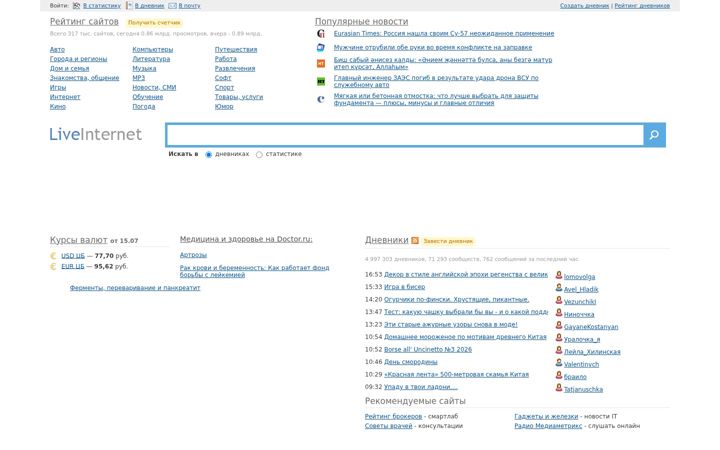Open the 'День смородины' diary post

tap(411, 362)
